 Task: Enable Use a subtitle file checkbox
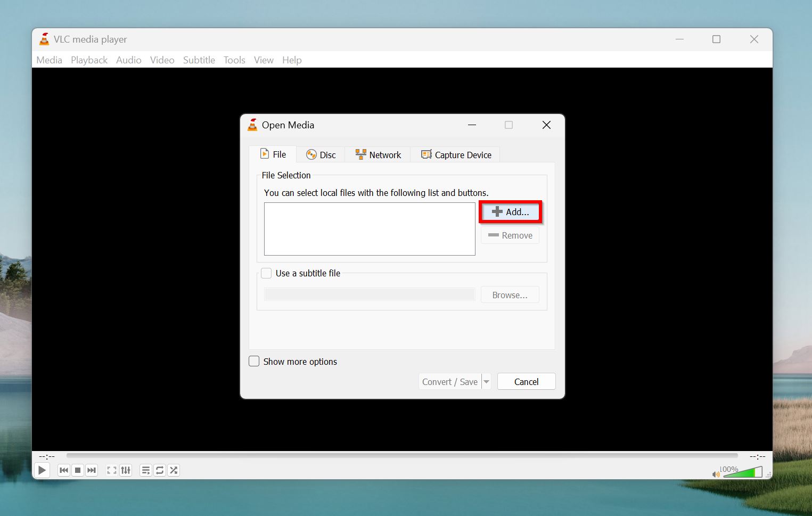point(266,273)
